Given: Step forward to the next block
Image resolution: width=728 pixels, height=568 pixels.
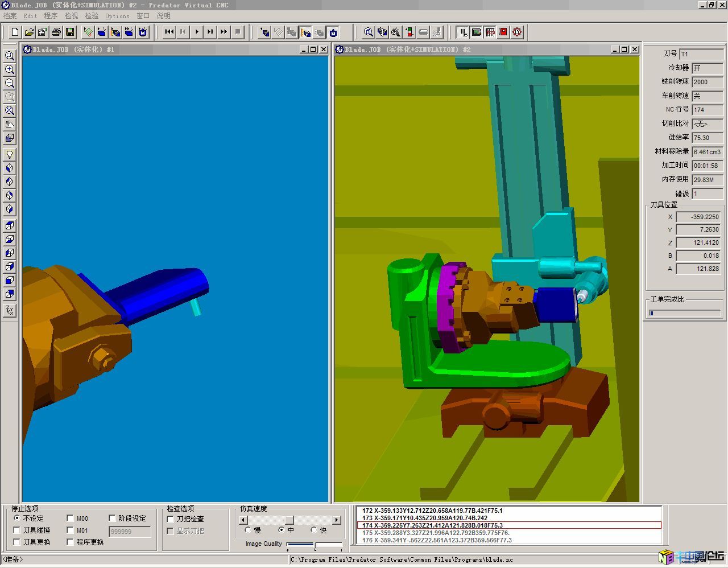Looking at the screenshot, I should coord(210,32).
